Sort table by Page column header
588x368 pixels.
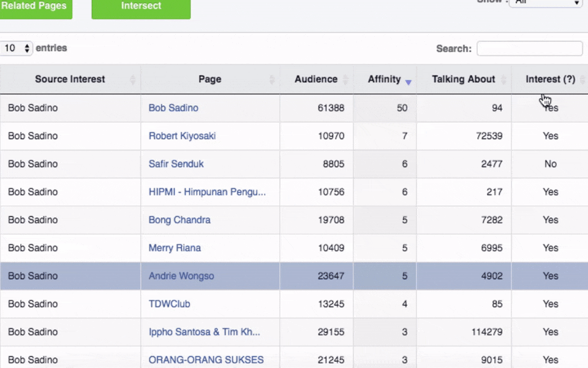pos(210,79)
